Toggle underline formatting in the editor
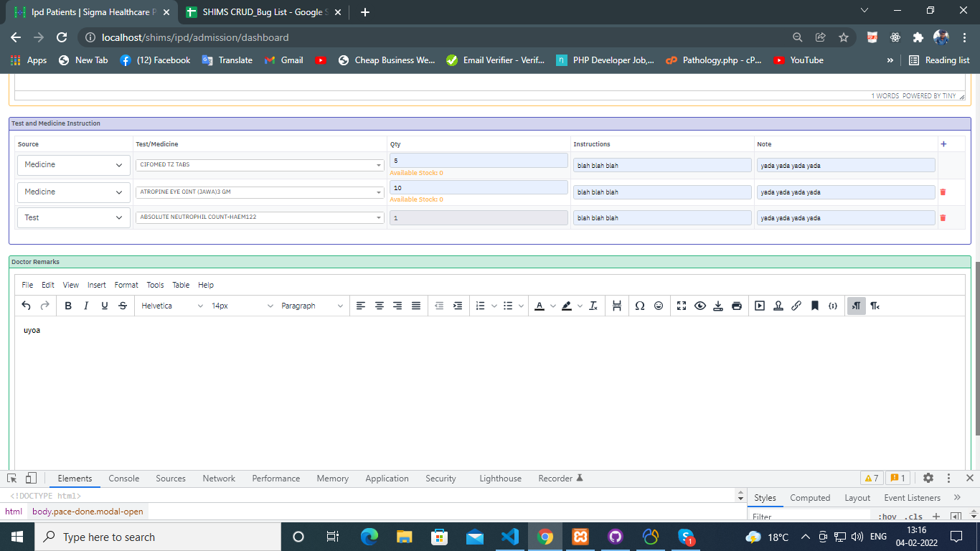980x551 pixels. pyautogui.click(x=105, y=306)
